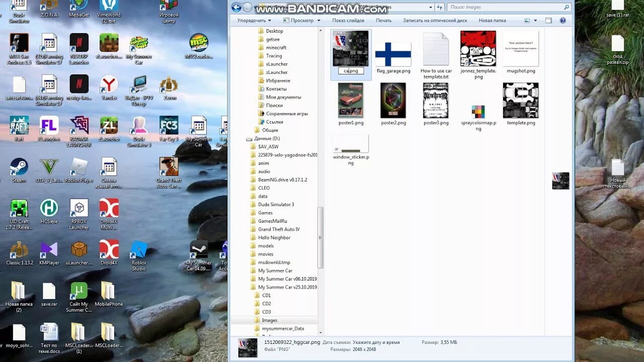Click Печать in Explorer toolbar

(383, 21)
